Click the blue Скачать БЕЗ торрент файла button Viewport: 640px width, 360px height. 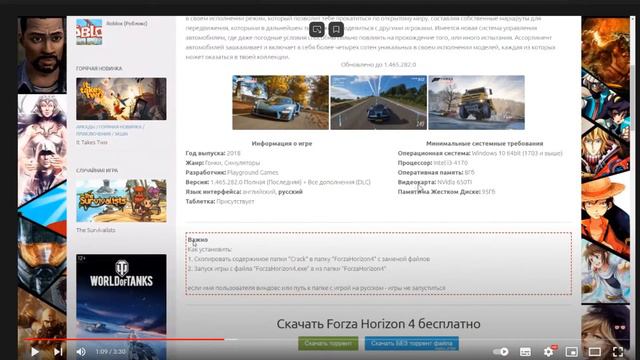click(411, 344)
